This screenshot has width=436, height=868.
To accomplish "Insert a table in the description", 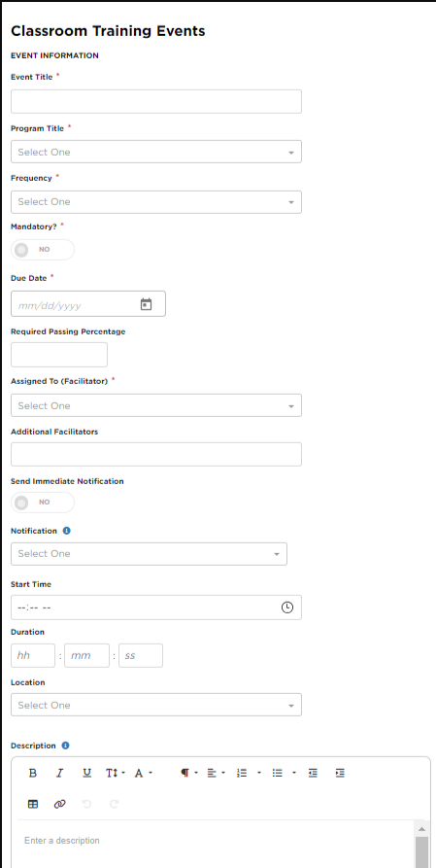I will 33,805.
